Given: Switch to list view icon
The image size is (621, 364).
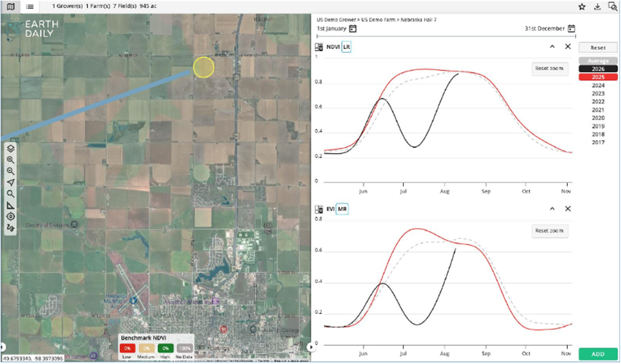Looking at the screenshot, I should point(30,6).
